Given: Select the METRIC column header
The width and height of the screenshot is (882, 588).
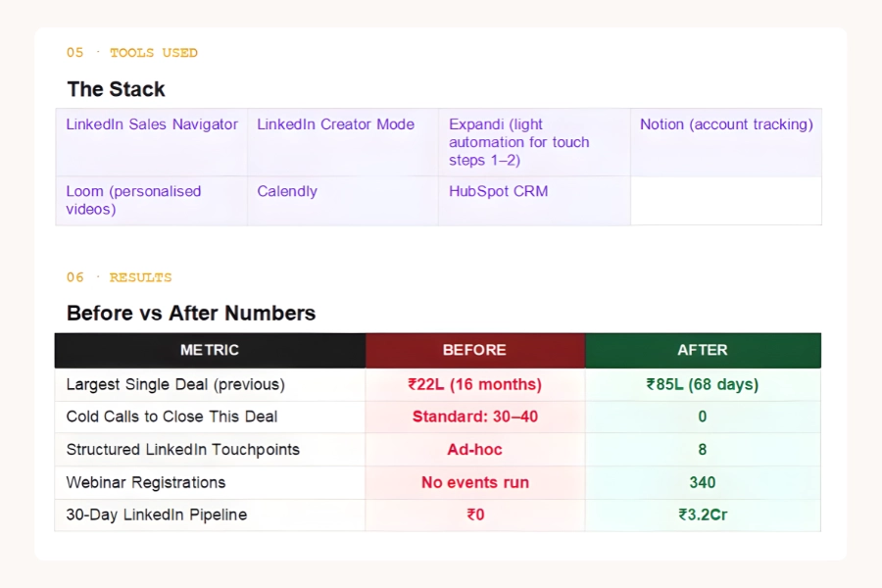Looking at the screenshot, I should click(x=209, y=350).
